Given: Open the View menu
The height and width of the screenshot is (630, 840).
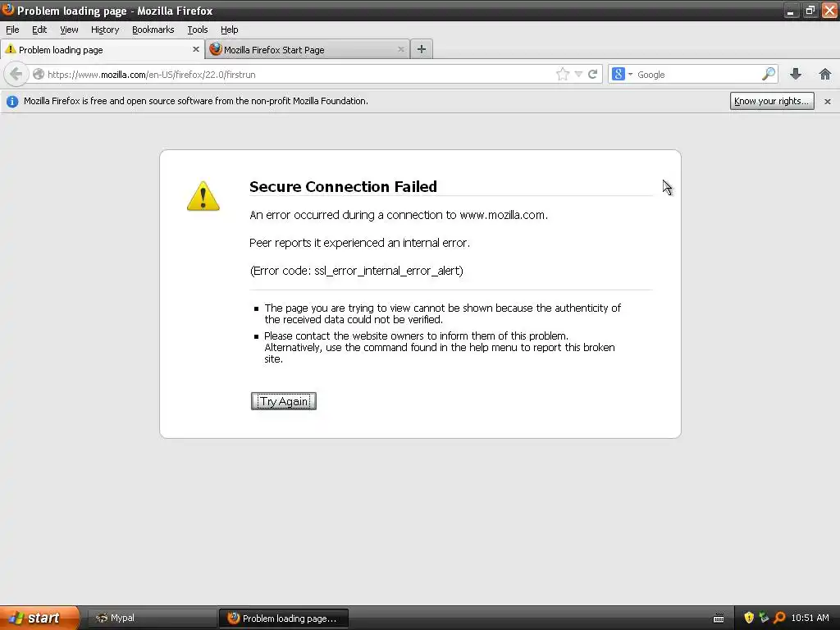Looking at the screenshot, I should click(69, 30).
